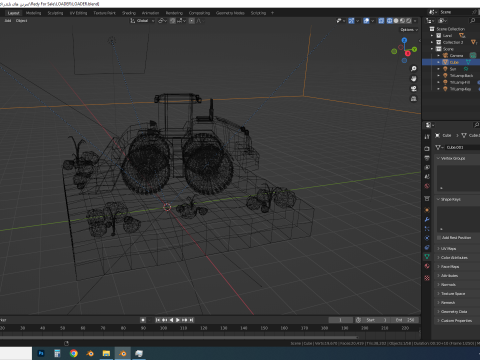This screenshot has width=480, height=360.
Task: Switch to material preview shading
Action: [x=402, y=21]
